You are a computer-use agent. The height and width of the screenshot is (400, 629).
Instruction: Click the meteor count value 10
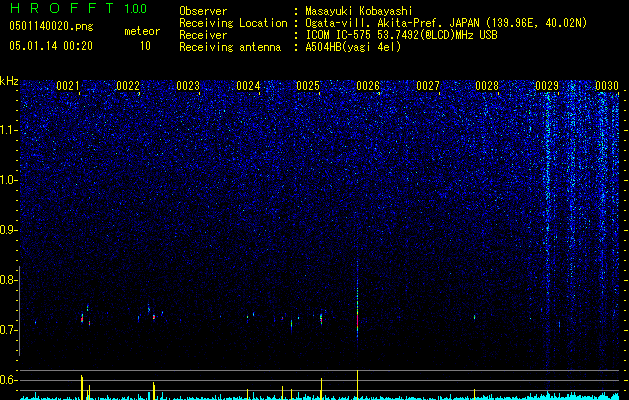145,46
